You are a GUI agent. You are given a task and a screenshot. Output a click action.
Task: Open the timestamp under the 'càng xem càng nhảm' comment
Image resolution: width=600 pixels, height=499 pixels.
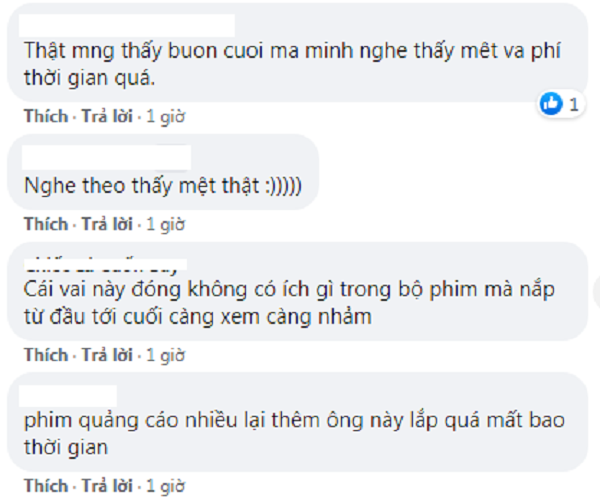(166, 355)
